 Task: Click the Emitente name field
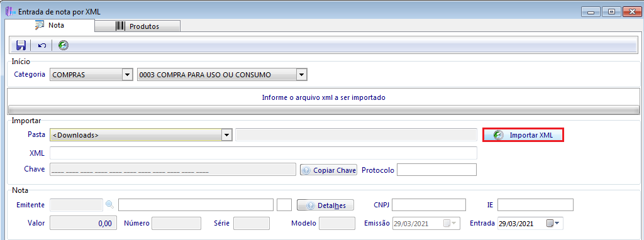click(x=196, y=205)
